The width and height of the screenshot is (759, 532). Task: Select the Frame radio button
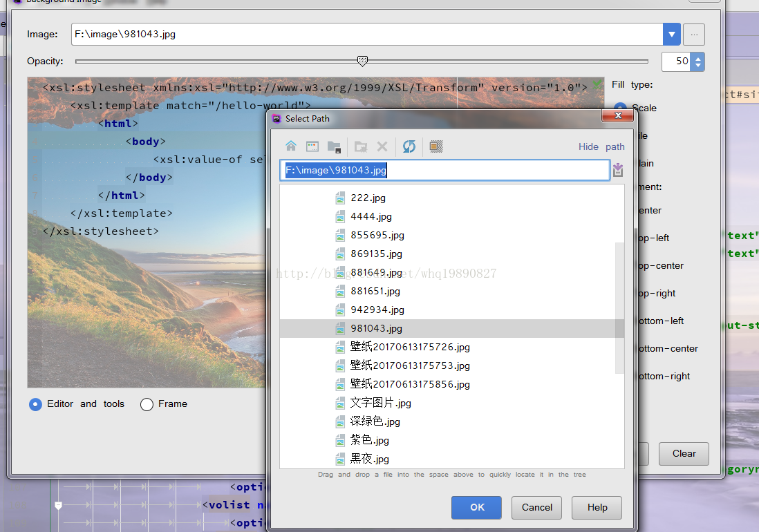click(x=147, y=404)
